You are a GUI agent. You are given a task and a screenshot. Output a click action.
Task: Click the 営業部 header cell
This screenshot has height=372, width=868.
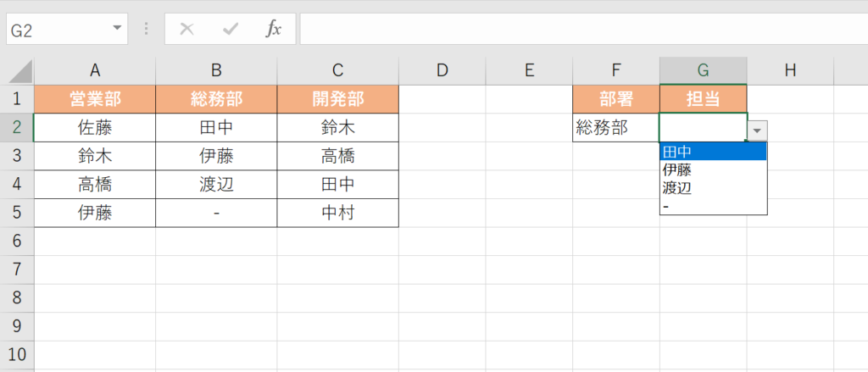[95, 99]
